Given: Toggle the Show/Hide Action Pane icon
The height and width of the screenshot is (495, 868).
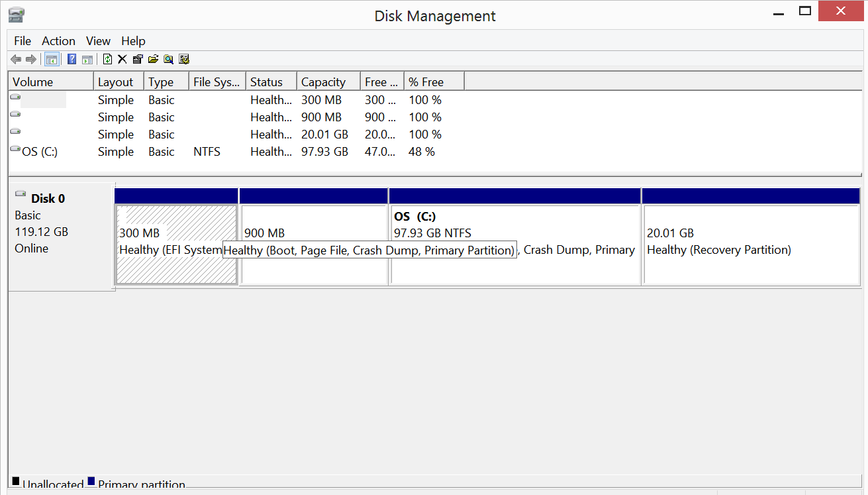Looking at the screenshot, I should pos(87,60).
